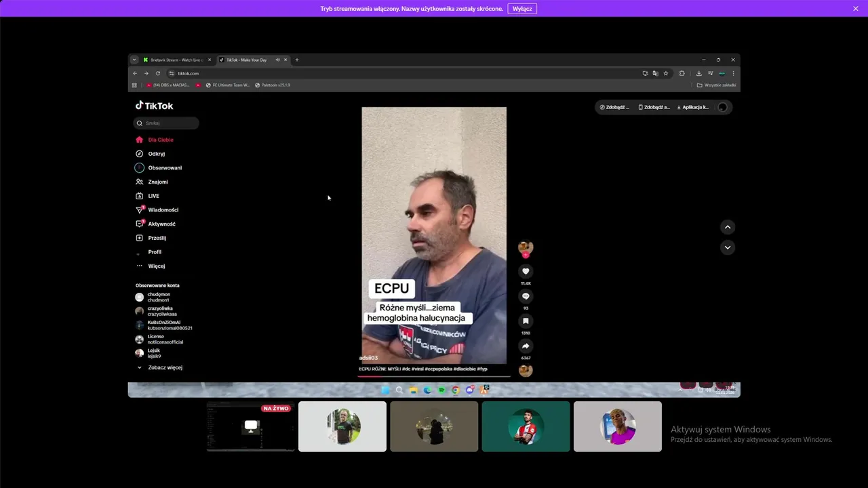Bookmark the video to favorites

(526, 321)
